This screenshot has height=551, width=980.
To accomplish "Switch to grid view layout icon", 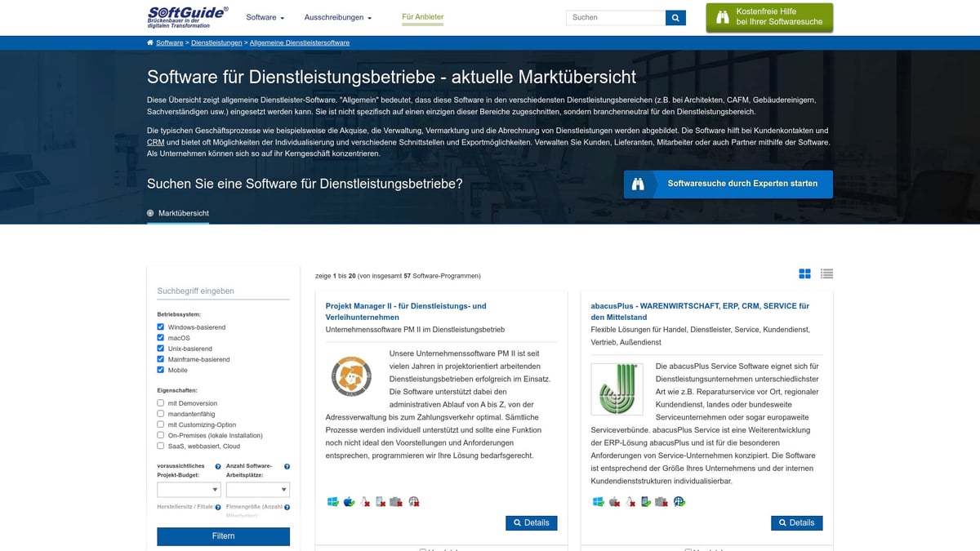I will (804, 274).
